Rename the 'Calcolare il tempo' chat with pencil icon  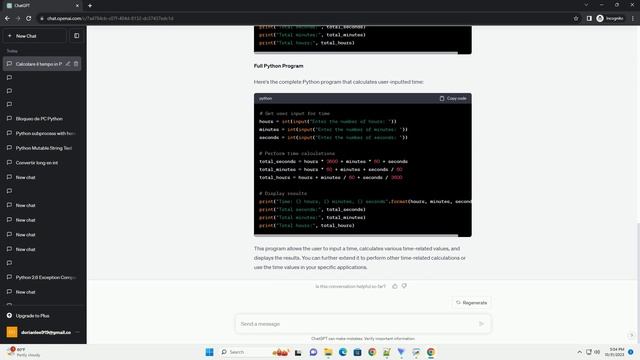coord(68,64)
